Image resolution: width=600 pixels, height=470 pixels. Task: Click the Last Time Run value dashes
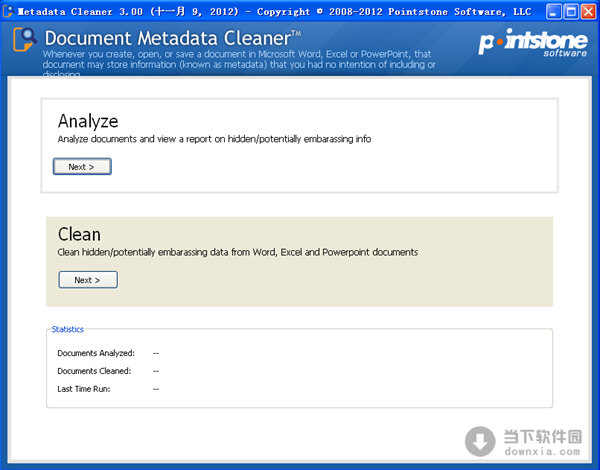coord(156,389)
